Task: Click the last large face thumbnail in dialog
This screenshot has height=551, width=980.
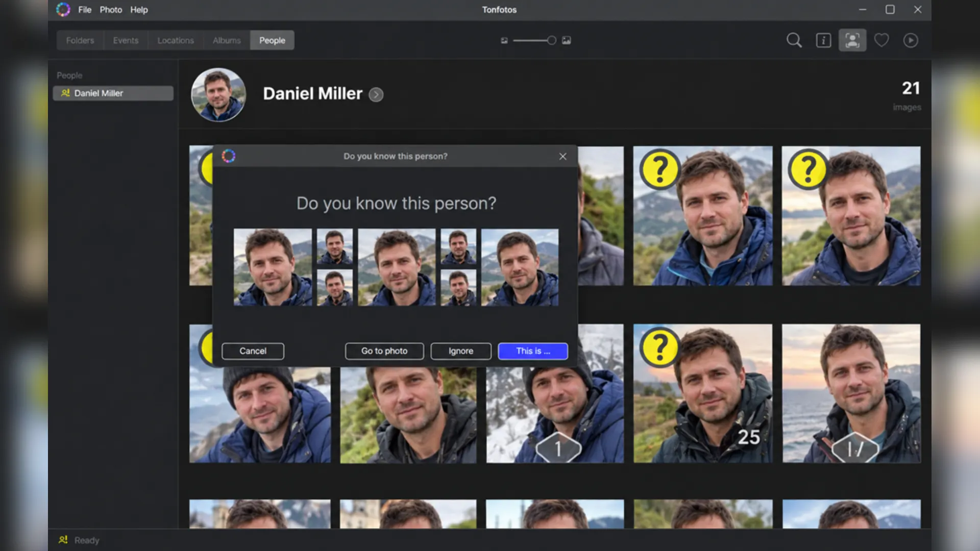Action: (x=520, y=267)
